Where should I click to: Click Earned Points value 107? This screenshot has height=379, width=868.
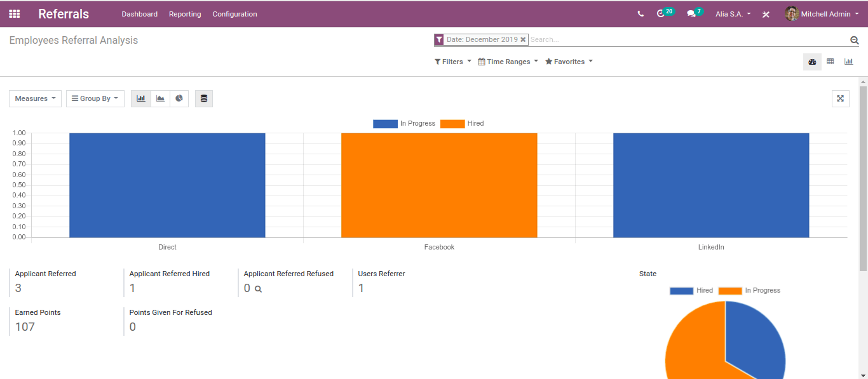tap(25, 327)
